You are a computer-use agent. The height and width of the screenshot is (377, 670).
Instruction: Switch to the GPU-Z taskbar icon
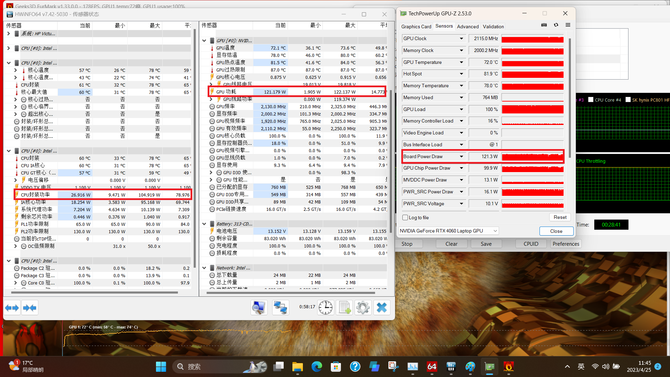[489, 367]
